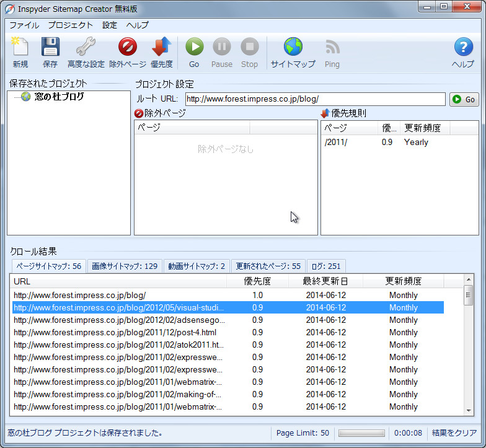The height and width of the screenshot is (448, 486).
Task: Click the ページ column header in 除外ページ list
Action: (192, 128)
